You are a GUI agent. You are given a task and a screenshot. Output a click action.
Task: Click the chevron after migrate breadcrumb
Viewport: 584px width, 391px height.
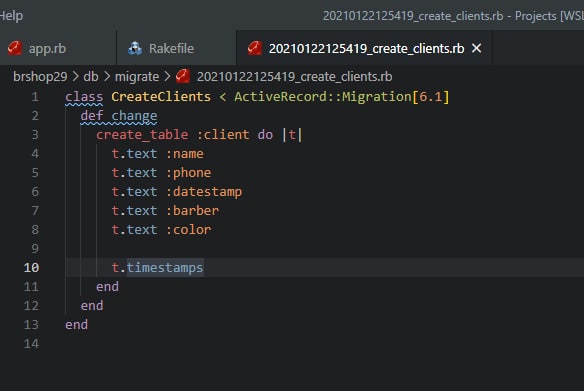(x=167, y=77)
